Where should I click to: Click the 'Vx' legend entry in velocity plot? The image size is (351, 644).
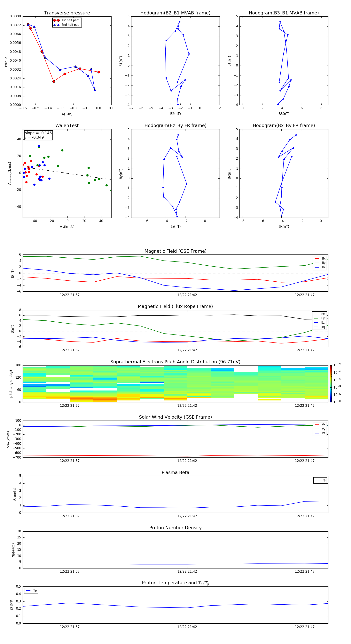coord(320,424)
